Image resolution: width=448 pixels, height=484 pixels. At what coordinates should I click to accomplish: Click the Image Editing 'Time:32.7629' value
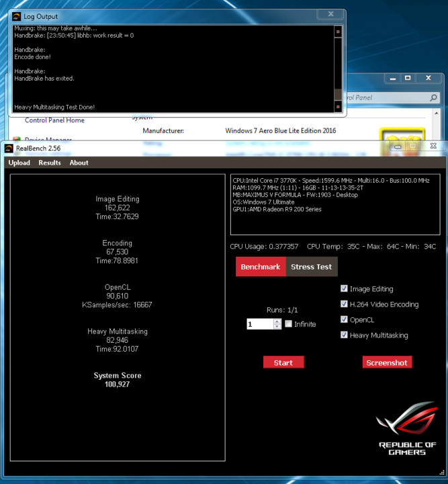coord(117,216)
